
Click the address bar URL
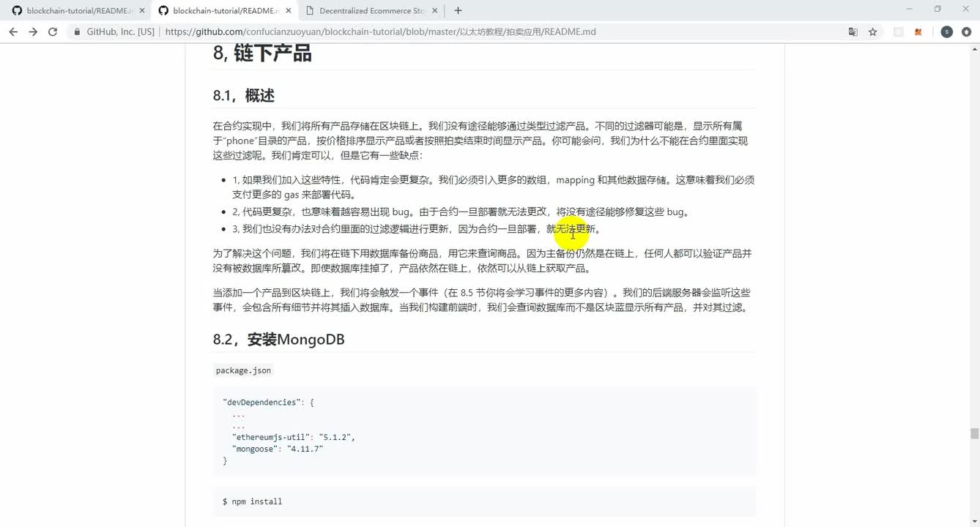381,32
